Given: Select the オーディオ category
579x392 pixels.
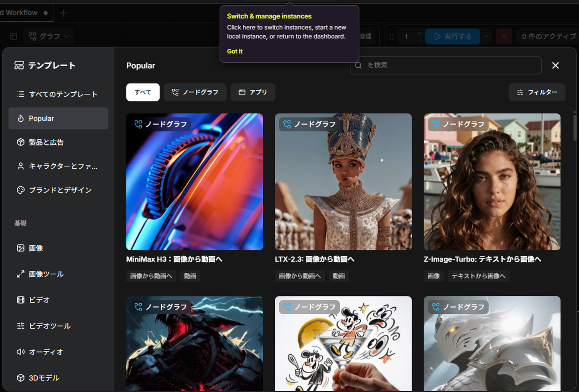Looking at the screenshot, I should point(58,352).
